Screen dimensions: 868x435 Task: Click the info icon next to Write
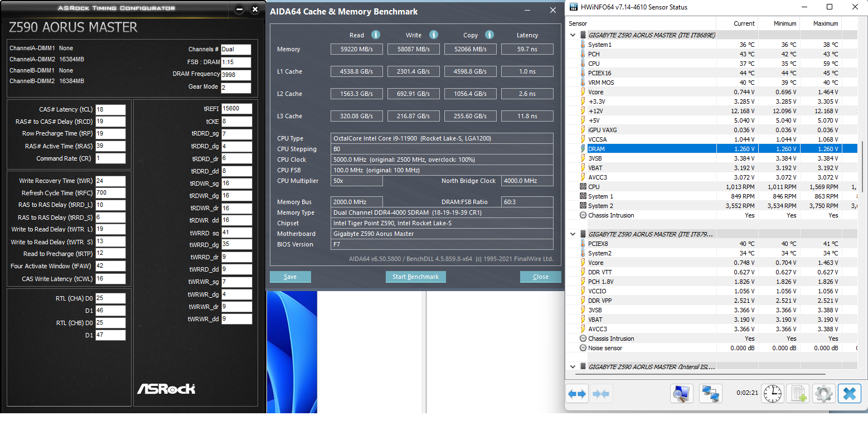pyautogui.click(x=434, y=35)
